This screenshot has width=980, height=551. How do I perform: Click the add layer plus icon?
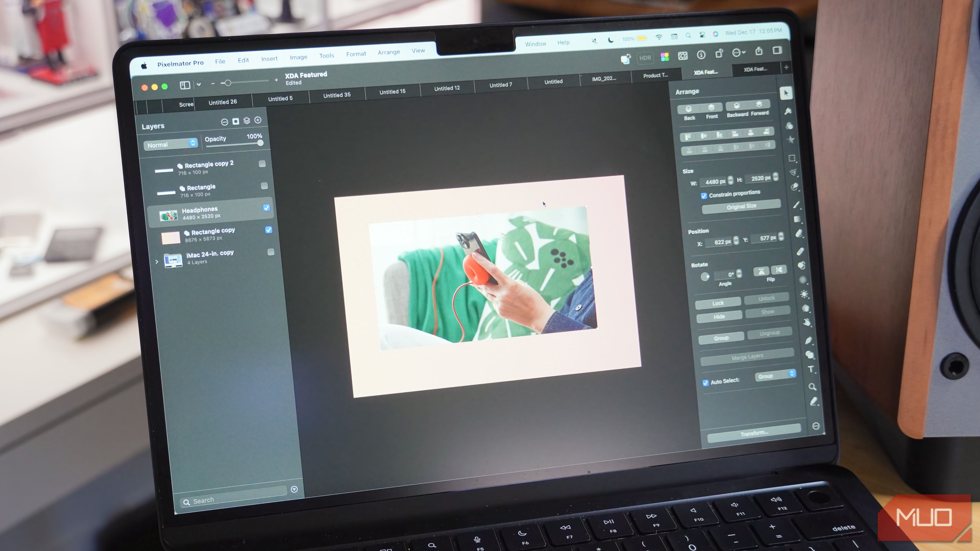pos(258,120)
